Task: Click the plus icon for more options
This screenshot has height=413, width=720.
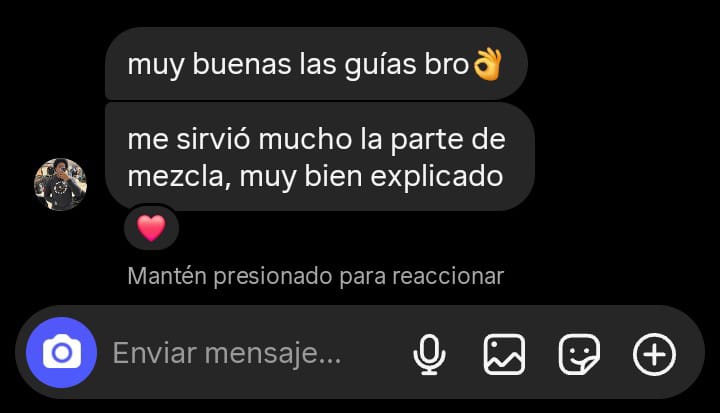Action: click(x=654, y=354)
